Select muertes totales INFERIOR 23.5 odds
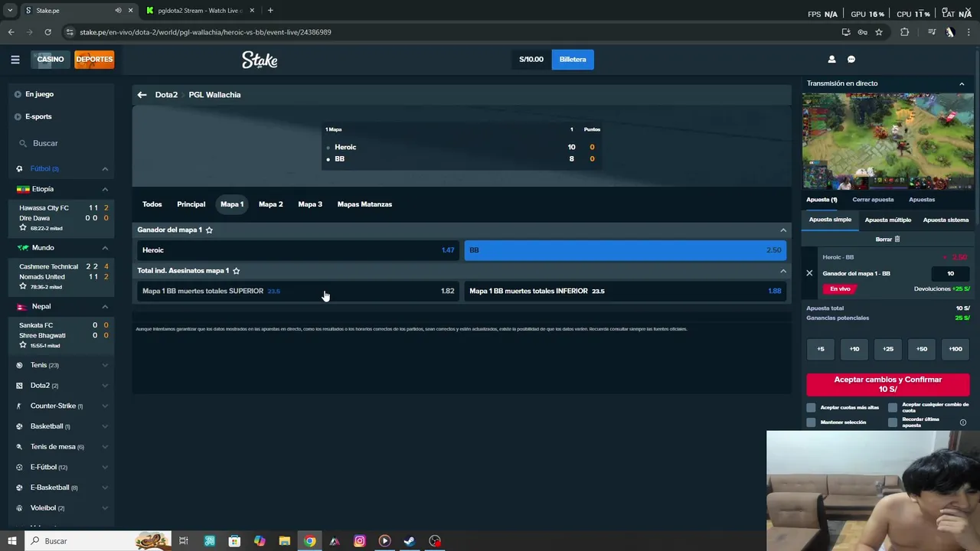This screenshot has width=980, height=551. click(626, 291)
